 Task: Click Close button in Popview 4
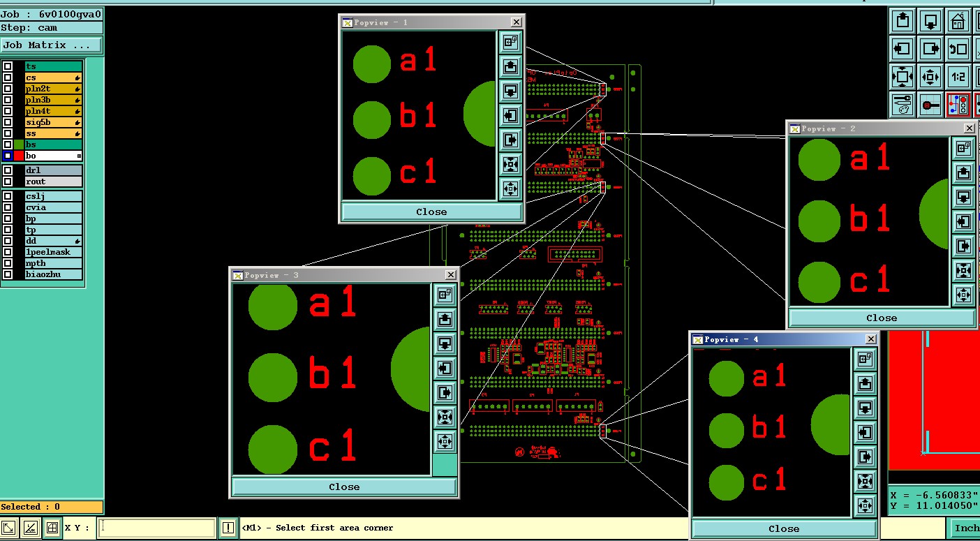[784, 528]
